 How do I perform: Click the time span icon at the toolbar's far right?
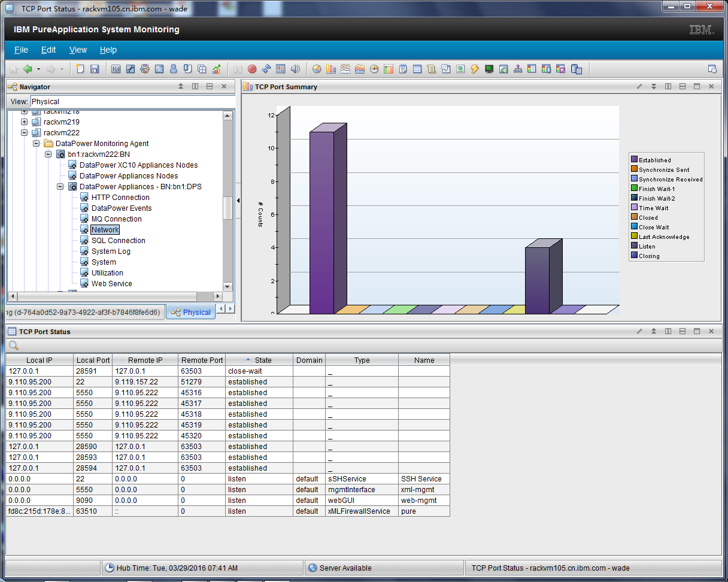point(712,69)
